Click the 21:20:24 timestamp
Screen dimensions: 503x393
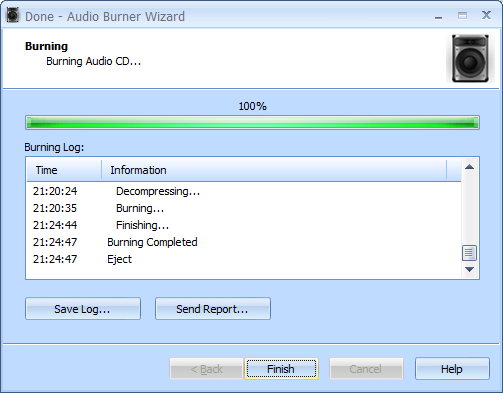pyautogui.click(x=55, y=191)
